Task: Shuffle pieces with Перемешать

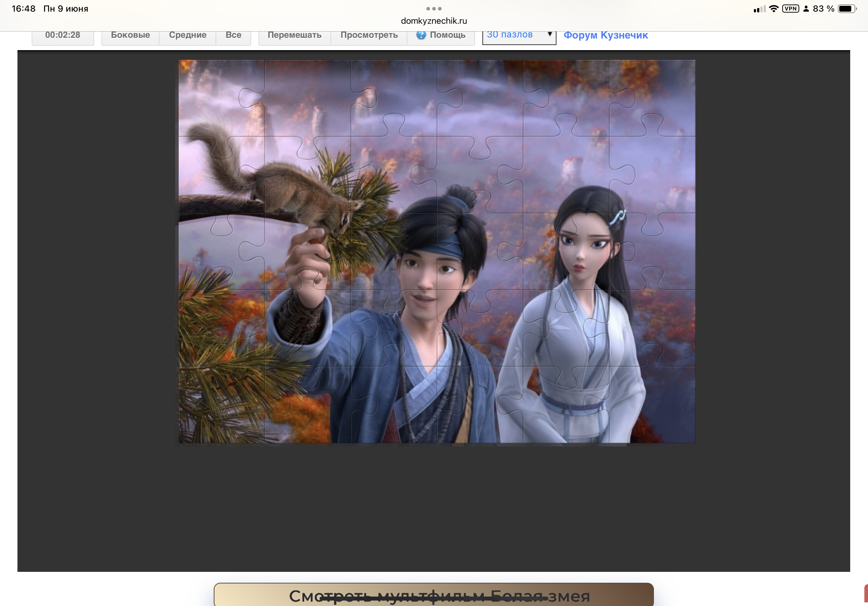Action: click(294, 36)
